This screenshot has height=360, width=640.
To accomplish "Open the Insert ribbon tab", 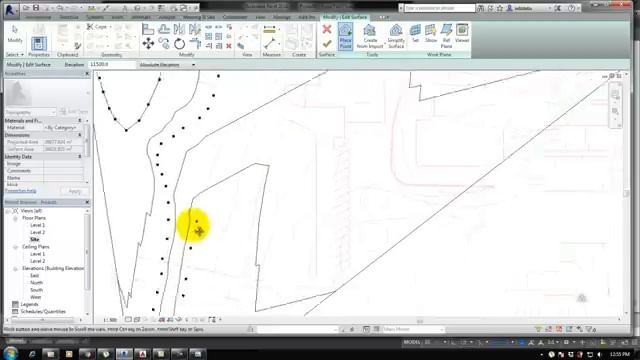I will [118, 18].
